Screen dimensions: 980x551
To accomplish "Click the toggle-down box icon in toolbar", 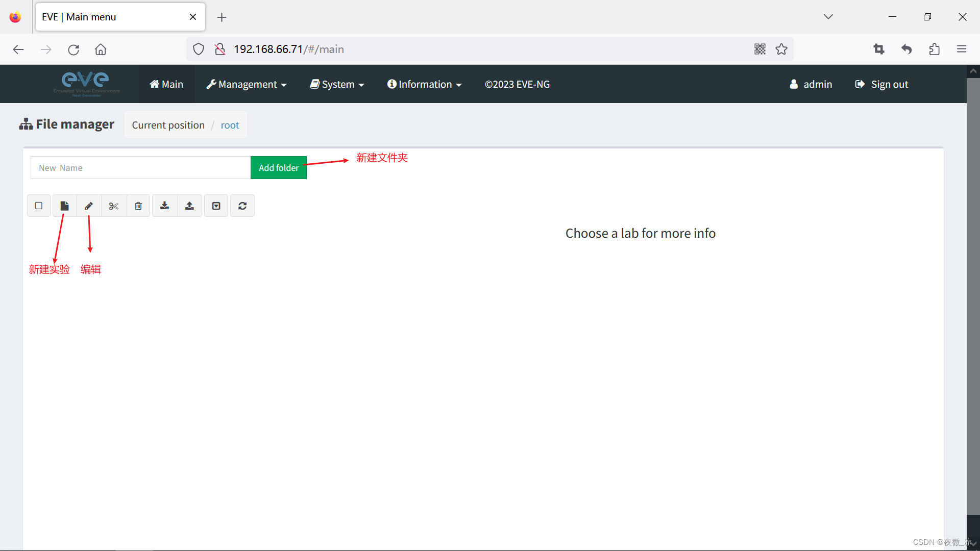I will pos(216,206).
